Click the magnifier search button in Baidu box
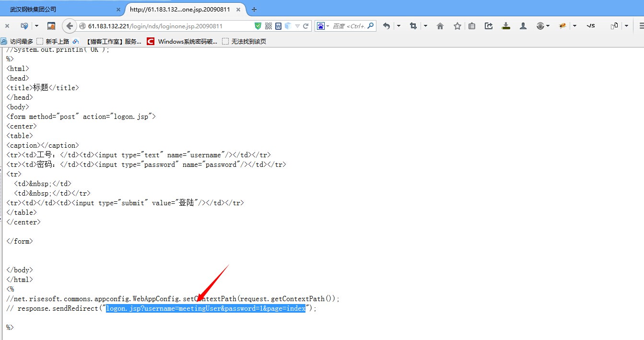This screenshot has width=644, height=340. [x=371, y=26]
